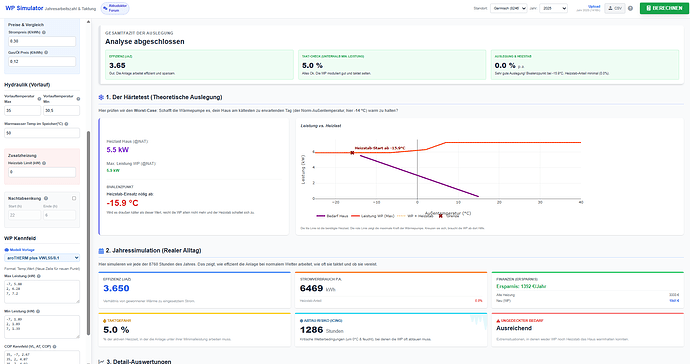Click info icon beside Nachtabsenkung
Image resolution: width=690 pixels, height=364 pixels.
click(46, 199)
